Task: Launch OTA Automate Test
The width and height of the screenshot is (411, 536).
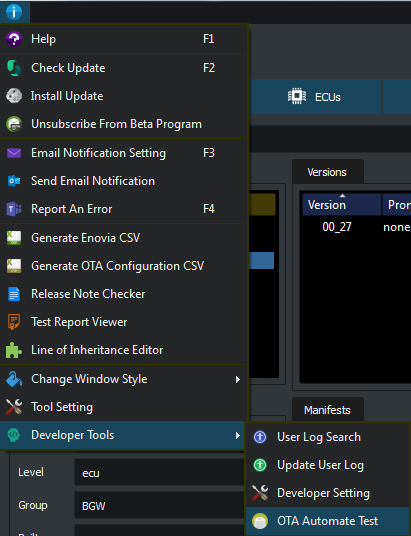Action: click(x=328, y=521)
